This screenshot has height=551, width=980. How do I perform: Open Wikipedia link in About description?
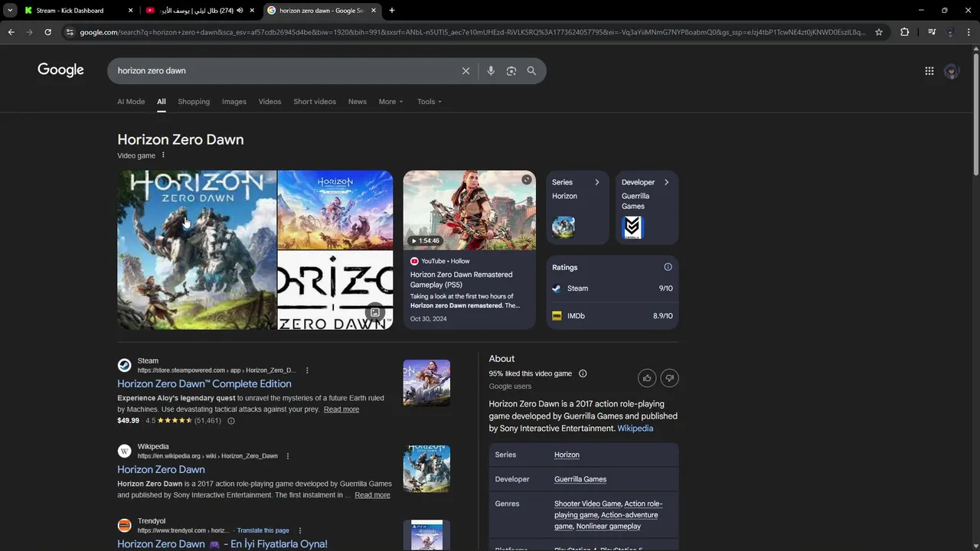[635, 429]
